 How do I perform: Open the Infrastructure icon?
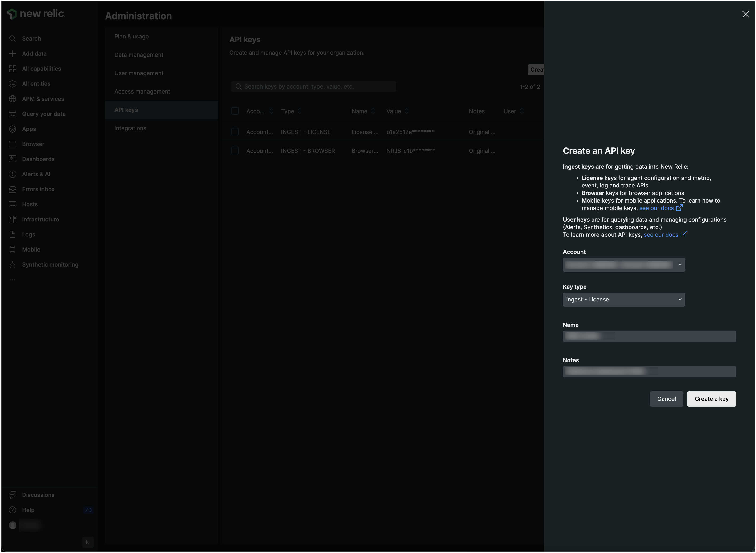(x=13, y=219)
